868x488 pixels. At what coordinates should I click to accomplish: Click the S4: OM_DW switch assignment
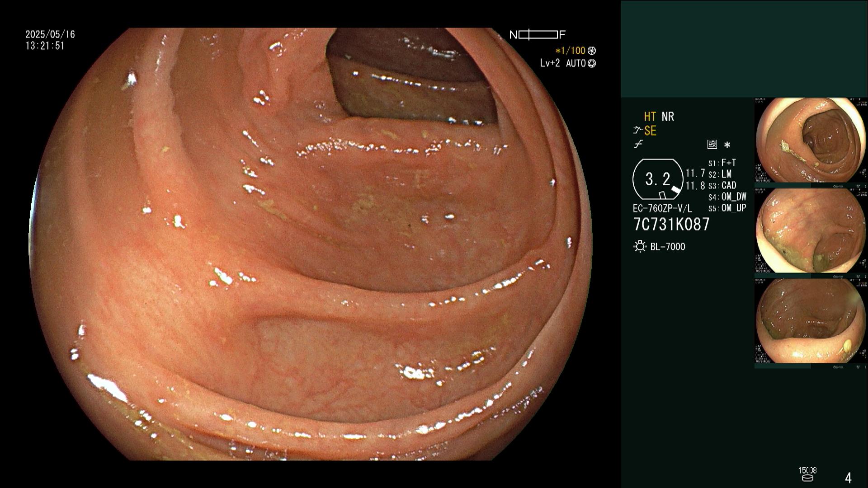tap(727, 197)
